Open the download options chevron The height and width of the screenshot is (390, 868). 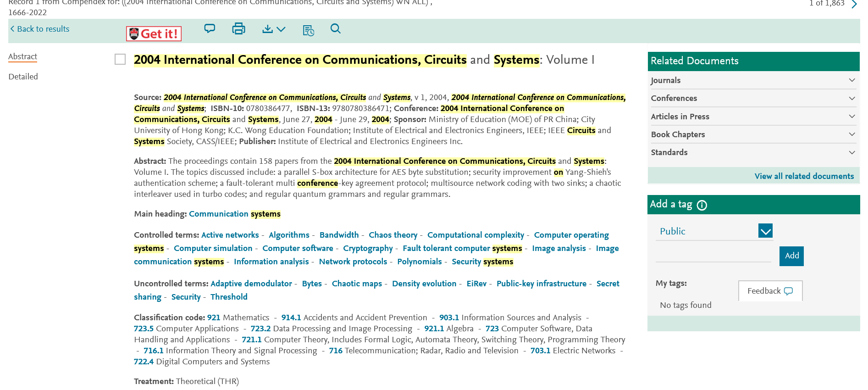(281, 29)
